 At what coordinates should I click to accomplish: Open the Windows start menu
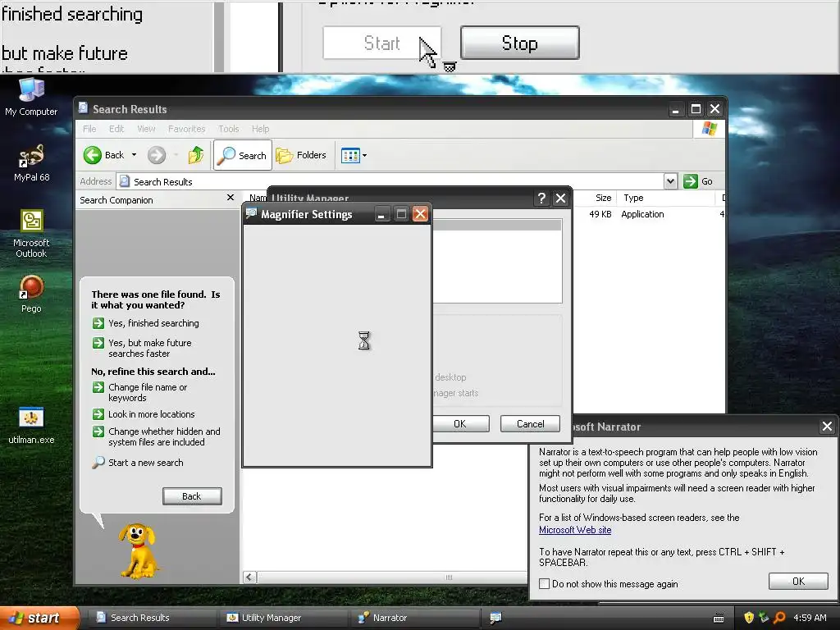tap(39, 618)
